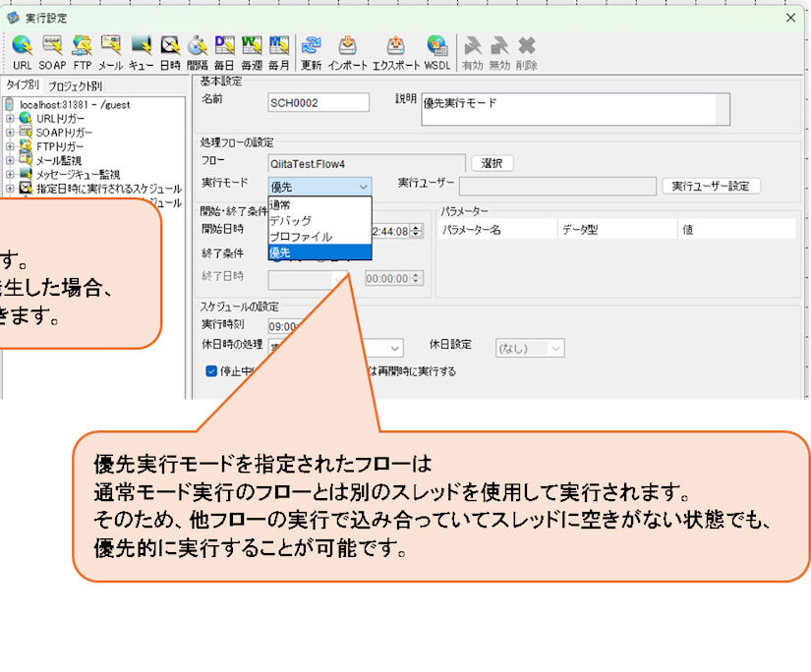Click the SOAP trigger icon
The height and width of the screenshot is (672, 811).
[51, 44]
